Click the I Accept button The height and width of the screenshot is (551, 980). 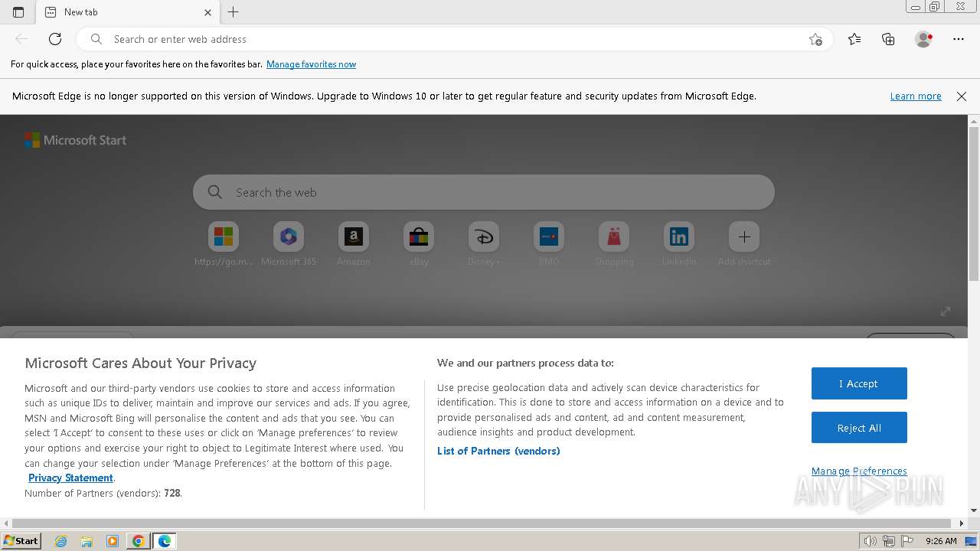[x=859, y=383]
